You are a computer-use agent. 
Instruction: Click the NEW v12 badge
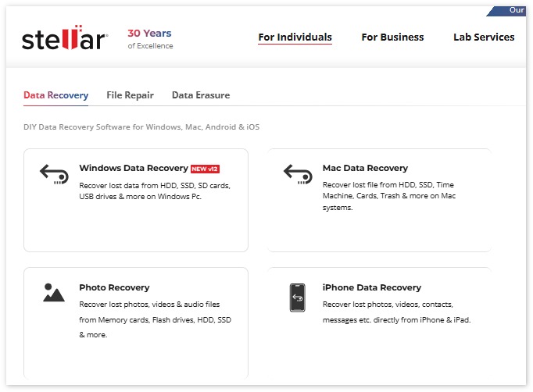209,169
